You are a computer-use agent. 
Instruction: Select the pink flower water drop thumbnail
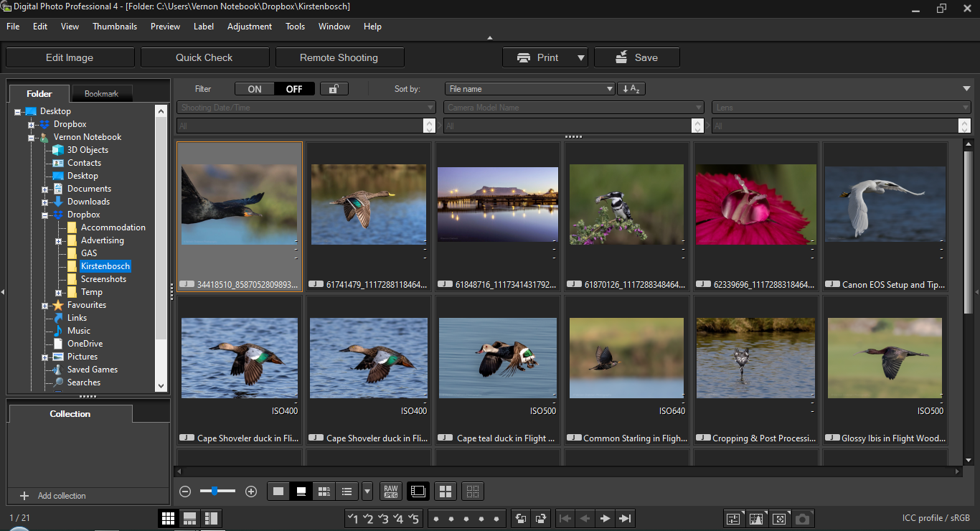755,216
